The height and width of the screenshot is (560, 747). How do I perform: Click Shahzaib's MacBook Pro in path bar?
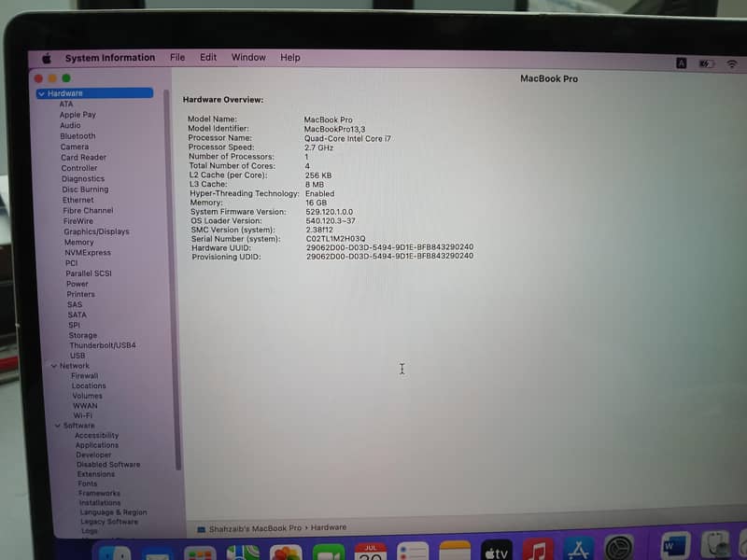point(255,528)
